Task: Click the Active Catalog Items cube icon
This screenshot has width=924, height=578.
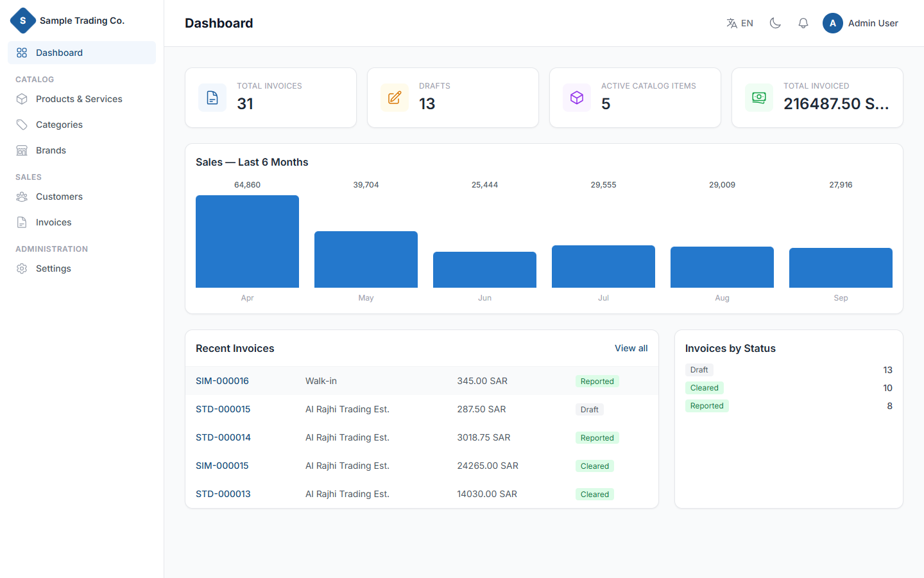Action: point(577,98)
